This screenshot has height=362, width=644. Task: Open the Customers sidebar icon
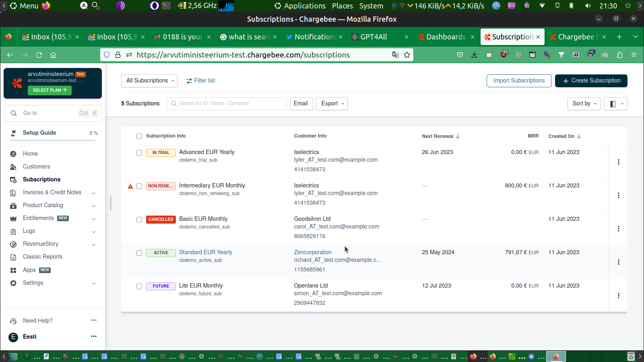coord(13,167)
